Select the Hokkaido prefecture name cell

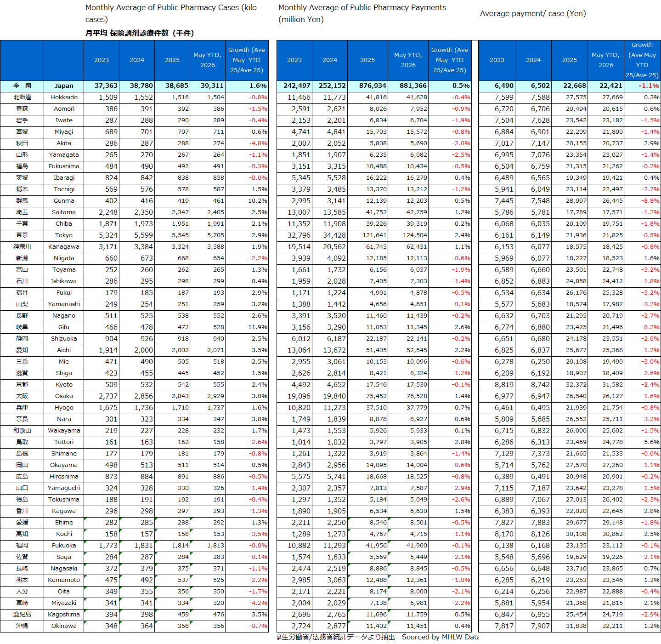(x=64, y=97)
